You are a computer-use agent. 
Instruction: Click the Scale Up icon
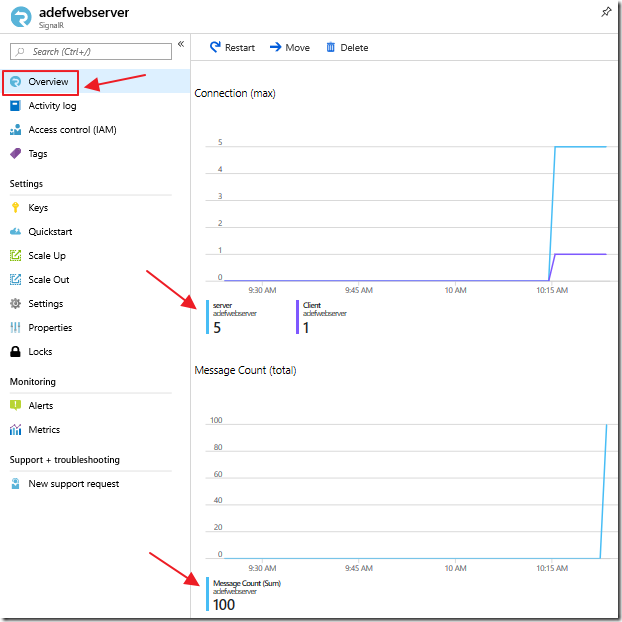click(x=15, y=255)
